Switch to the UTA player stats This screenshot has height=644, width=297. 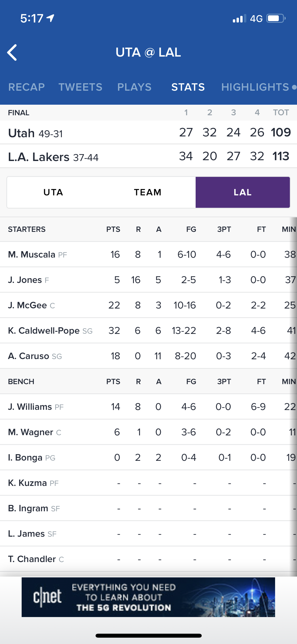53,192
